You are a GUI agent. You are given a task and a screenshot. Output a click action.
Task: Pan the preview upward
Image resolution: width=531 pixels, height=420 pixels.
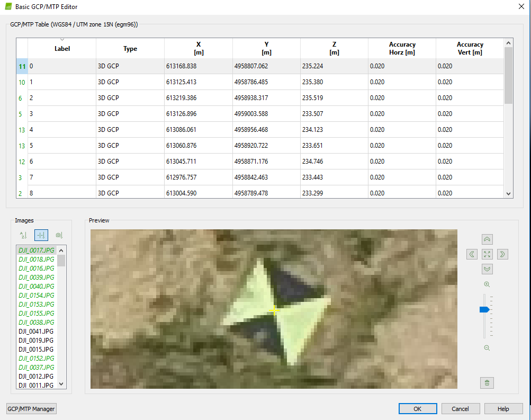487,239
